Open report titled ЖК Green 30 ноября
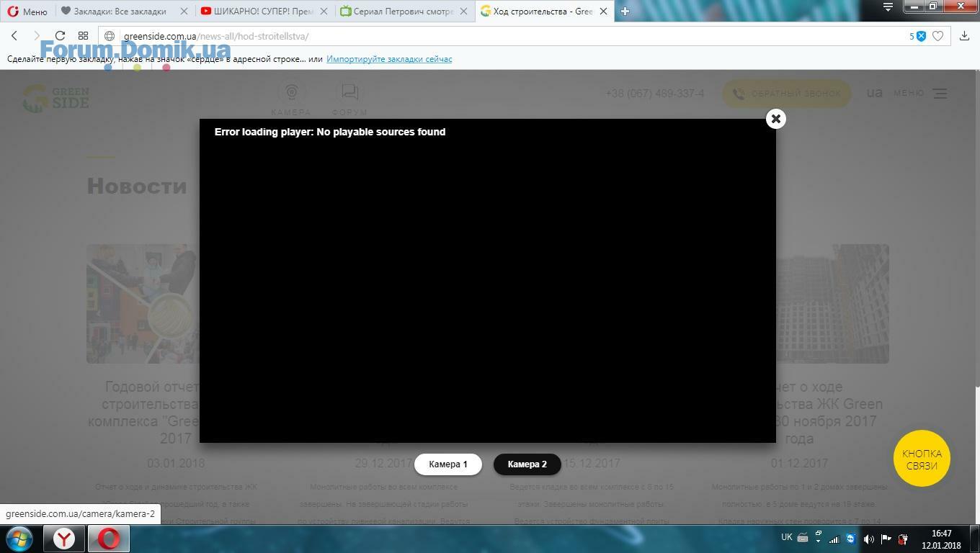The width and height of the screenshot is (980, 553). (829, 413)
